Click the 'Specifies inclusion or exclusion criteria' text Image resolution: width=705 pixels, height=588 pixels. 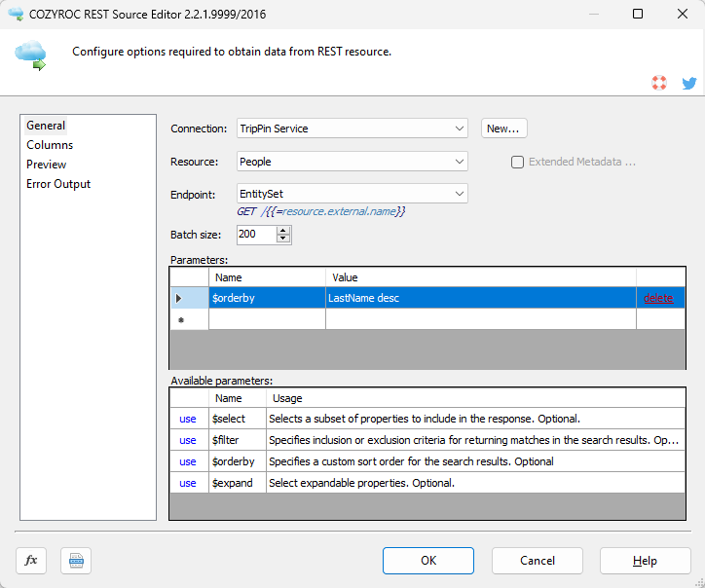tap(473, 440)
